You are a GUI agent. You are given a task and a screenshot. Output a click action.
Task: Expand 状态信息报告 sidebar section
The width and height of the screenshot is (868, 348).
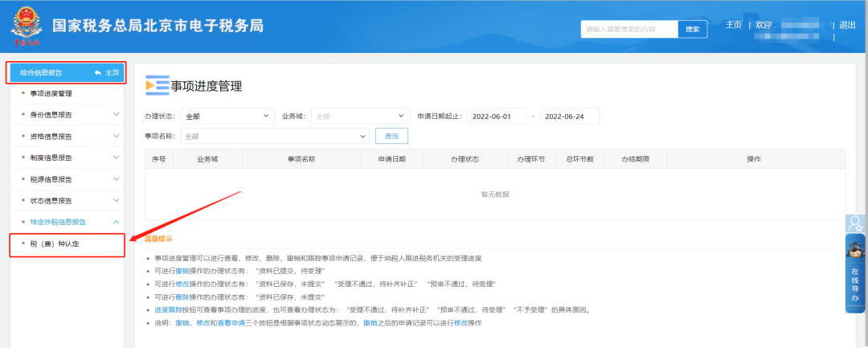67,200
